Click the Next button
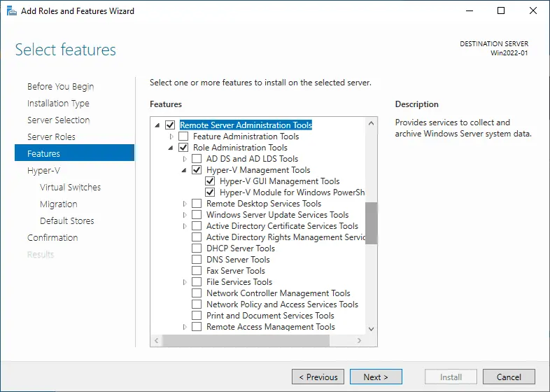This screenshot has height=392, width=550. pyautogui.click(x=376, y=377)
